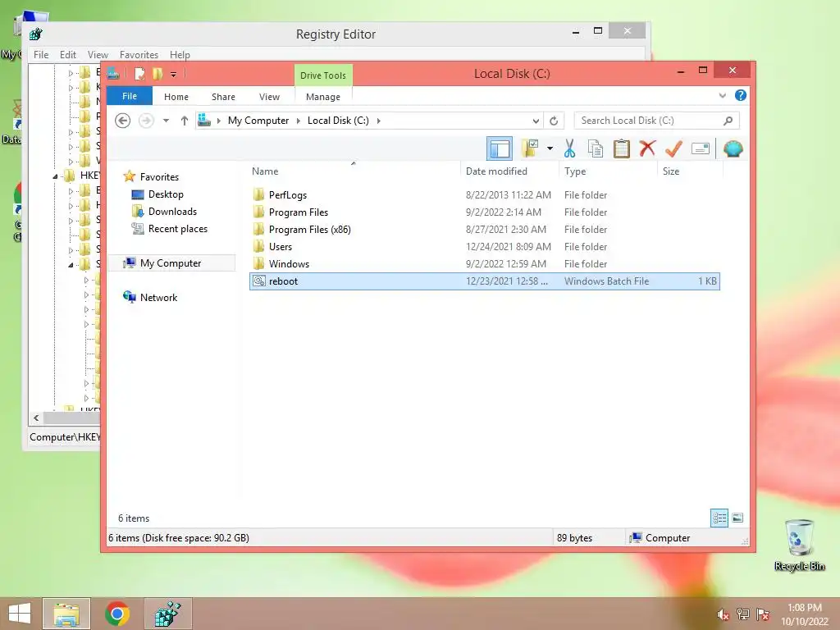Screen dimensions: 840x630
Task: Sort by Date modified column header
Action: pyautogui.click(x=496, y=171)
